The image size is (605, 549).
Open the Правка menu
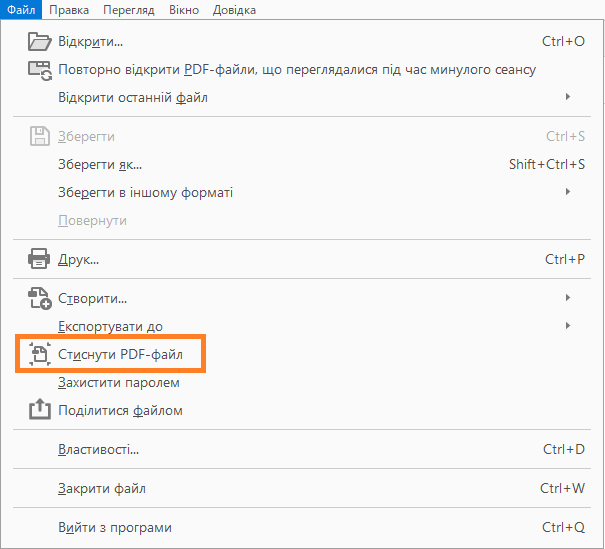68,10
